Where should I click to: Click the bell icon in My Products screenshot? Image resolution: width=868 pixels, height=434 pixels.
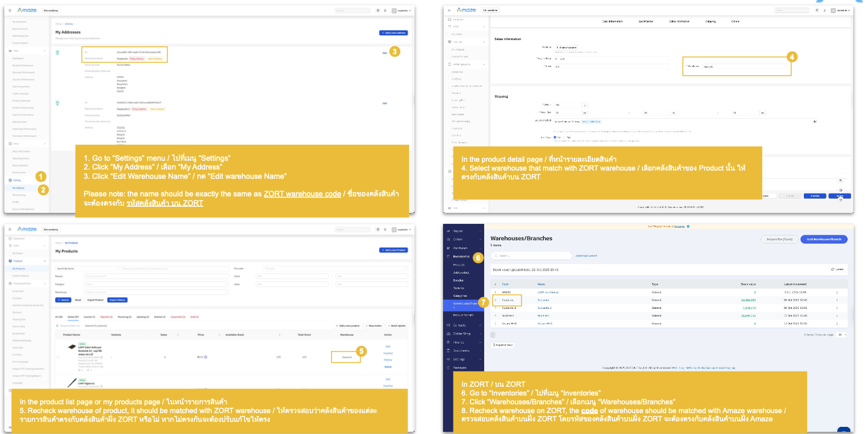click(x=385, y=229)
